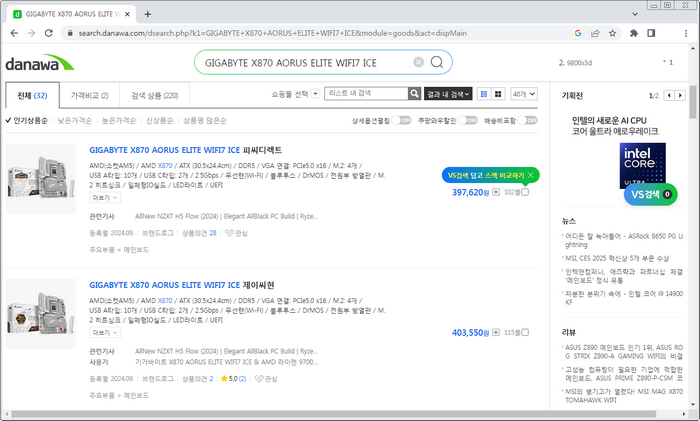Expand the plus icon beside 397,620원
This screenshot has width=700, height=421.
coord(496,192)
